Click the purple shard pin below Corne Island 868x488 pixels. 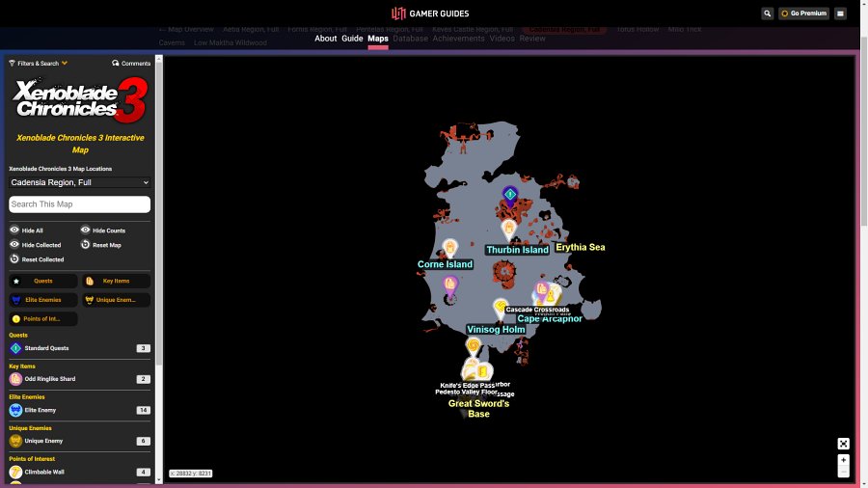pyautogui.click(x=450, y=286)
